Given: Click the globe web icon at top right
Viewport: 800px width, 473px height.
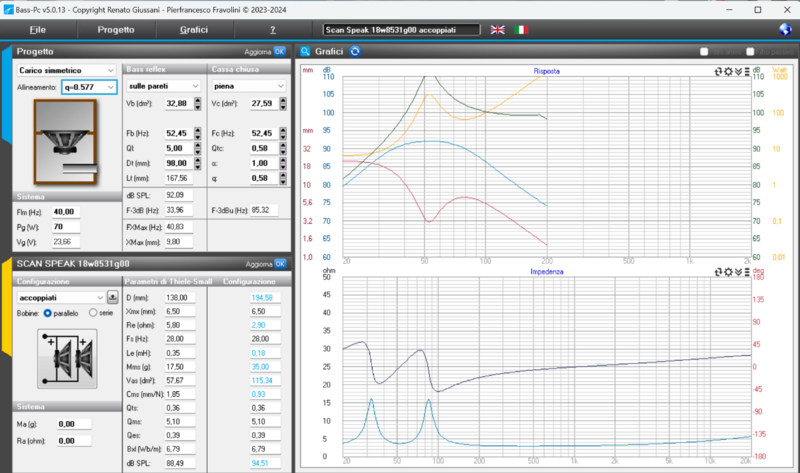Looking at the screenshot, I should [785, 30].
